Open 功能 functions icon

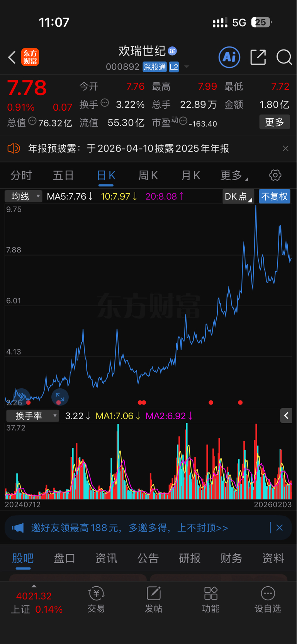pyautogui.click(x=210, y=600)
